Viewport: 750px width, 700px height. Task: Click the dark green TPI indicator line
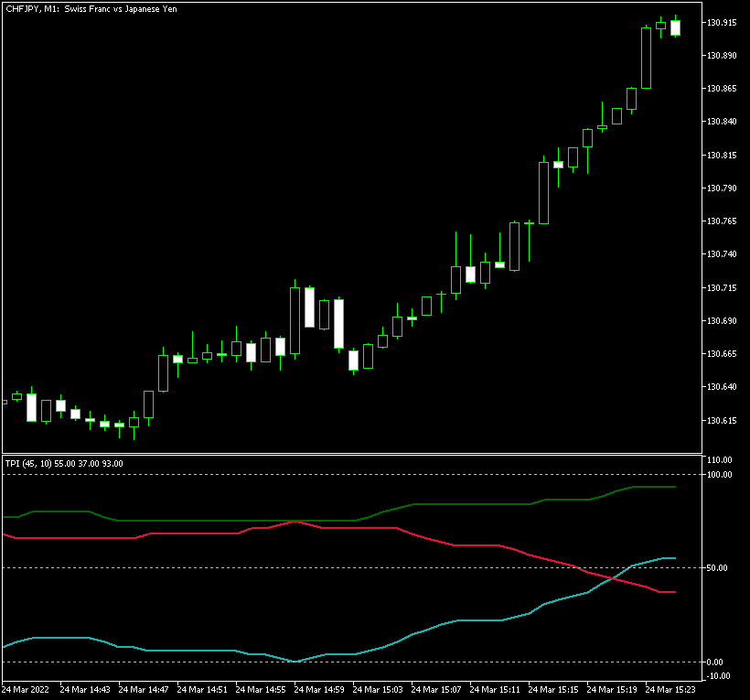(x=229, y=521)
